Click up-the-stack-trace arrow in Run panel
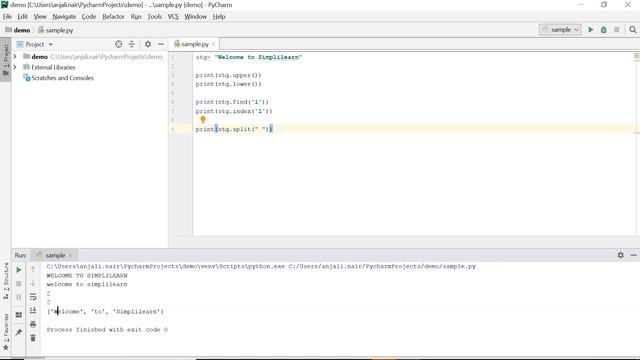Viewport: 640px width, 360px height. 33,269
